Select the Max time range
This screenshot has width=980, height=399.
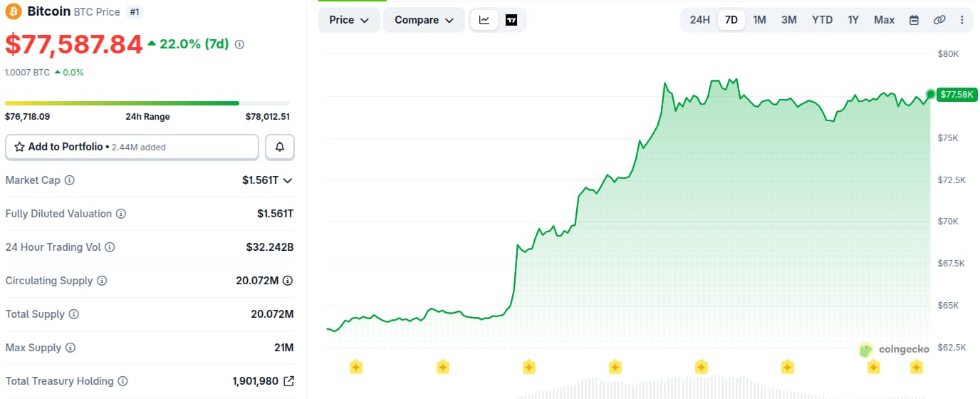(885, 20)
